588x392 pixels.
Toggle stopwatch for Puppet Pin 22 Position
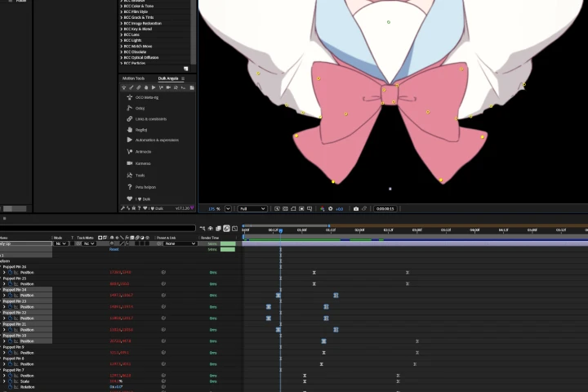(11, 318)
